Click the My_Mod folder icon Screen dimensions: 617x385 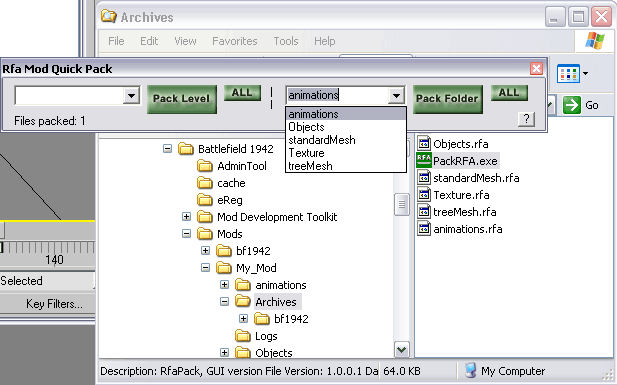(224, 268)
